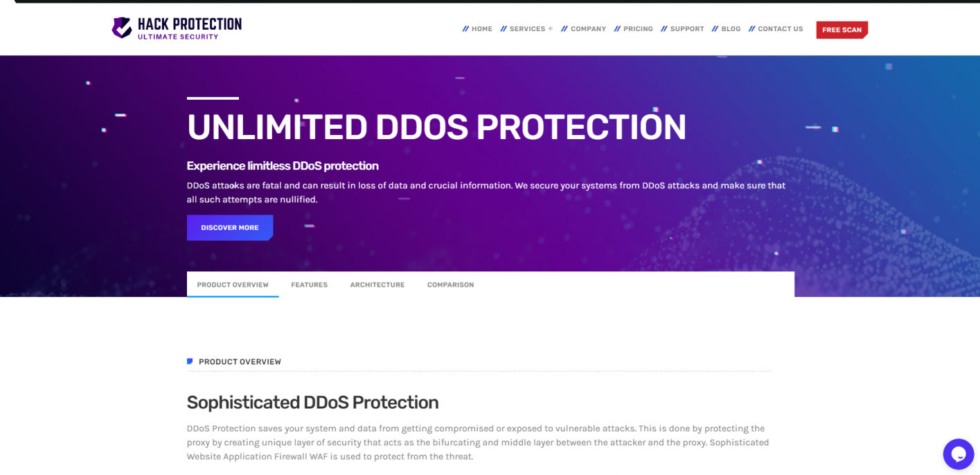The height and width of the screenshot is (475, 980).
Task: Click the HACK PROTECTION wordmark text
Action: [x=188, y=25]
